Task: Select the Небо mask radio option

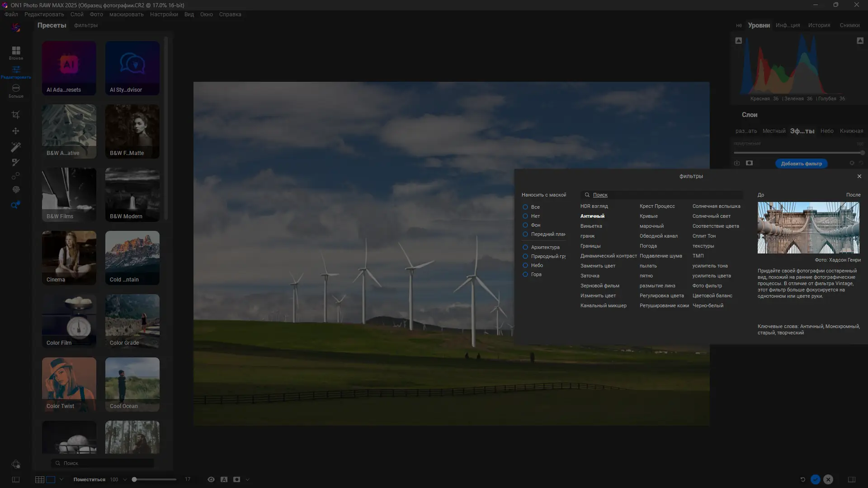Action: pyautogui.click(x=525, y=265)
